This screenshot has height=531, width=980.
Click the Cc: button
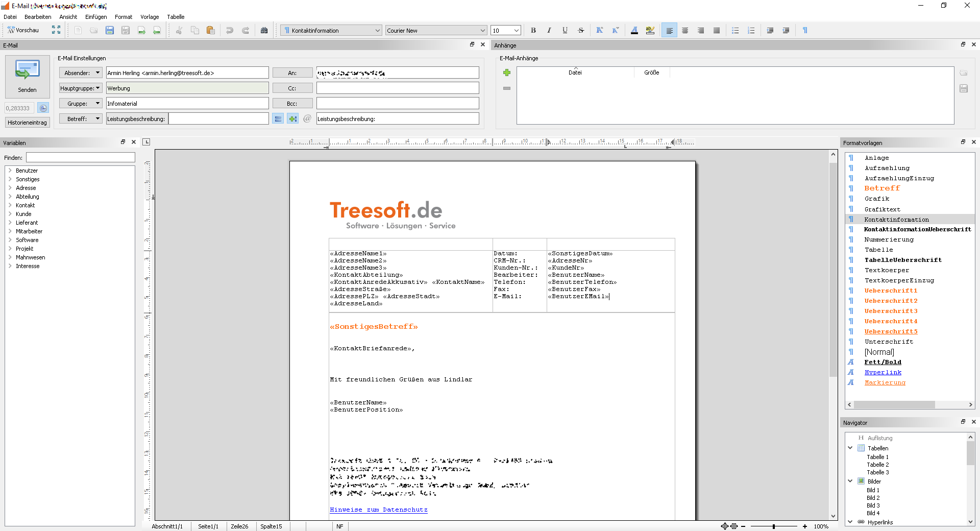[292, 88]
